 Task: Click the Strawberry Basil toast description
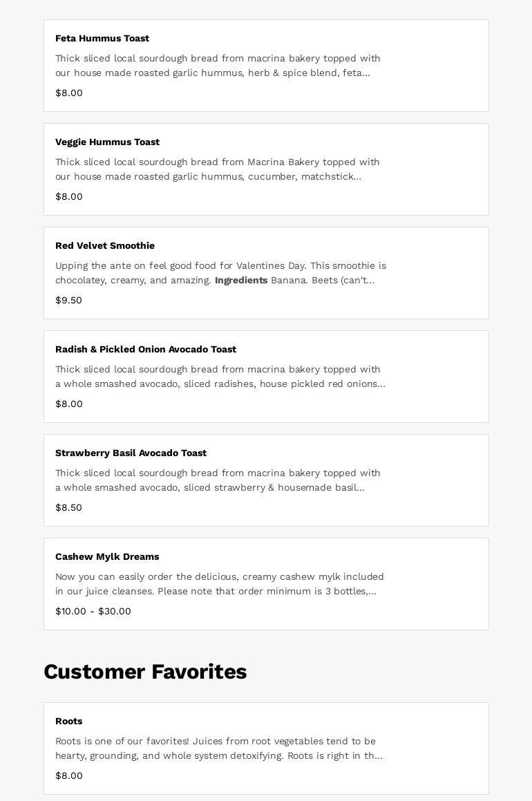pos(218,480)
